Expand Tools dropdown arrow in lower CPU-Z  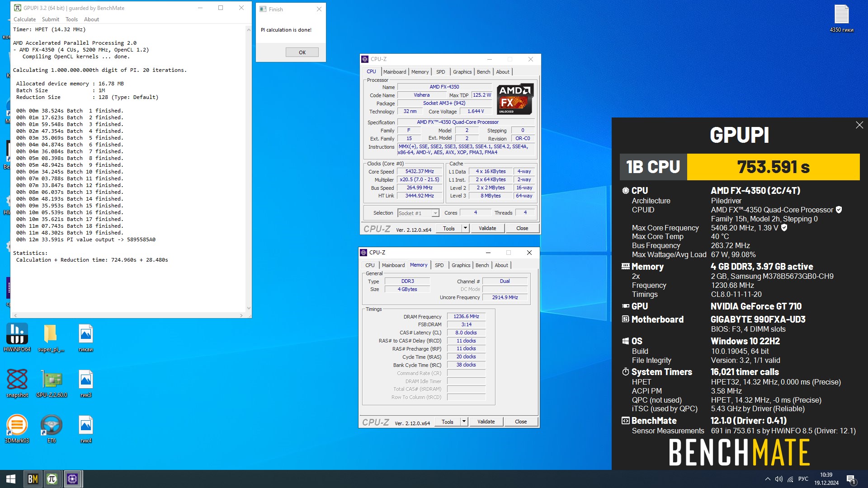464,422
